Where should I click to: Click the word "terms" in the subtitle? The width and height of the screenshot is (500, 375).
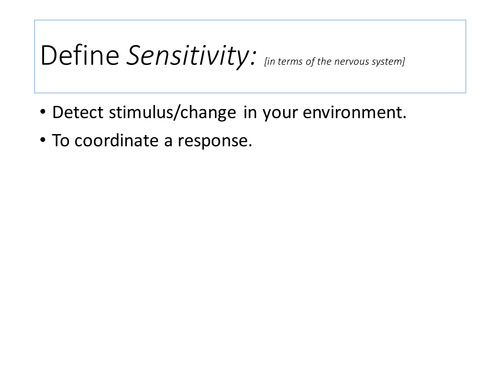[x=290, y=62]
